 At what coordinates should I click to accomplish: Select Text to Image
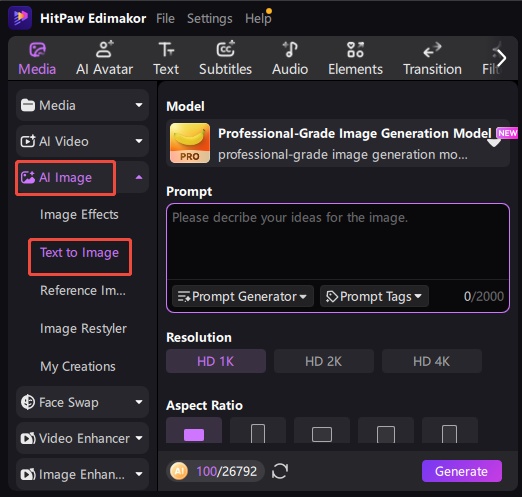tap(80, 253)
